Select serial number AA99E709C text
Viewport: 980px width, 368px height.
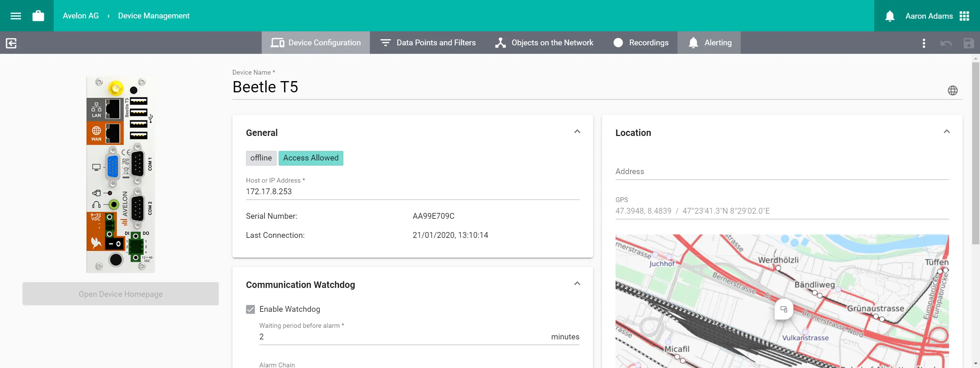[433, 216]
